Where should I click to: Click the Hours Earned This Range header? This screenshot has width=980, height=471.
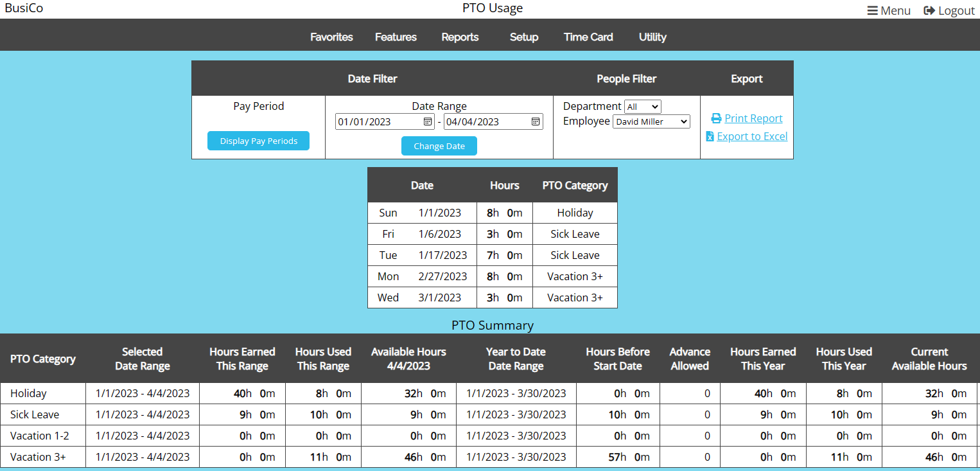pyautogui.click(x=242, y=359)
